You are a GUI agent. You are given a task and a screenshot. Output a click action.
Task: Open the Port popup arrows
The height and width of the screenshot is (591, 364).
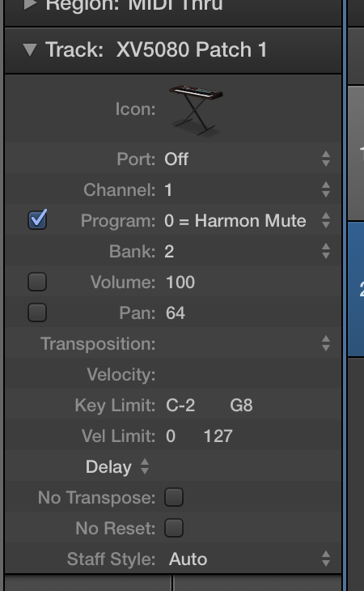pos(326,159)
